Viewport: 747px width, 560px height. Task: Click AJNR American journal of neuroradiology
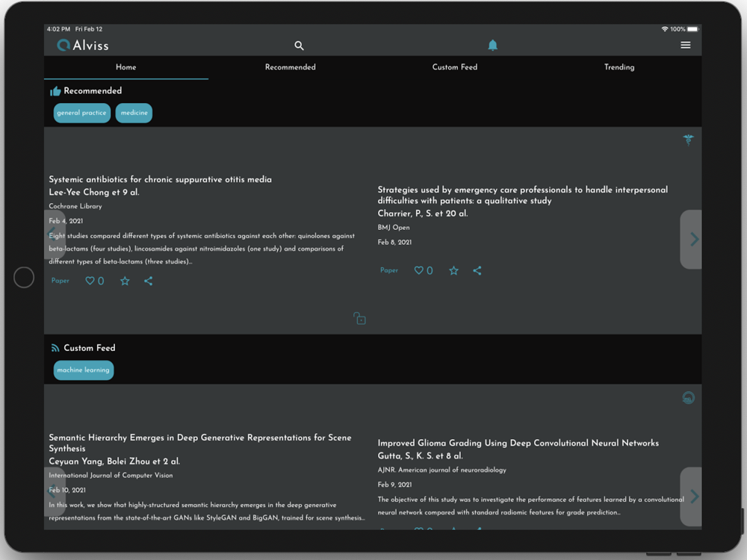pos(441,470)
